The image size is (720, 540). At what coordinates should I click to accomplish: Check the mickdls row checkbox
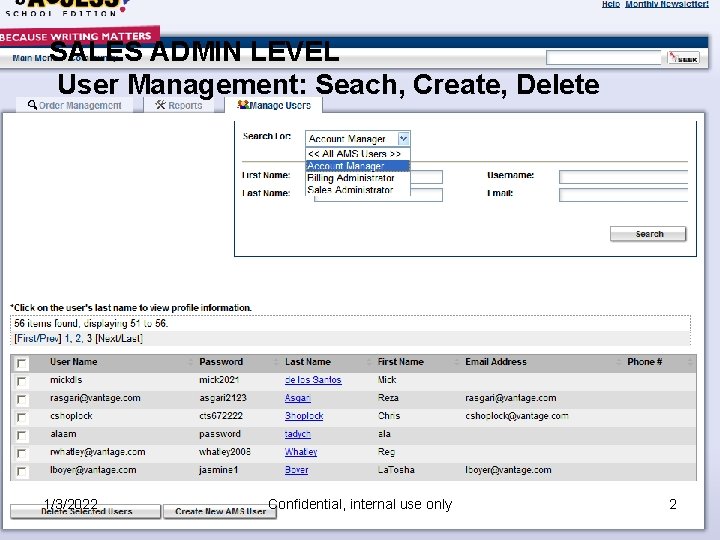[21, 382]
